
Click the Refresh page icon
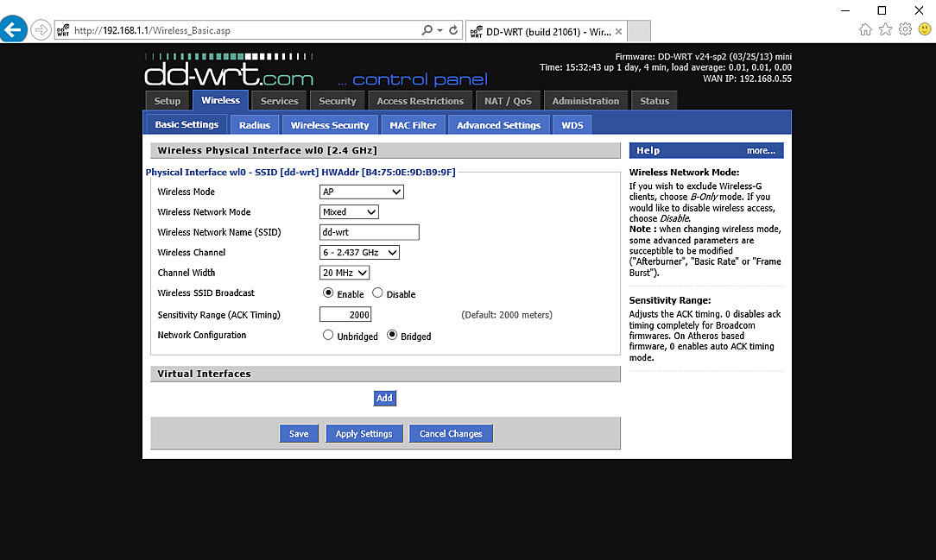pos(453,30)
